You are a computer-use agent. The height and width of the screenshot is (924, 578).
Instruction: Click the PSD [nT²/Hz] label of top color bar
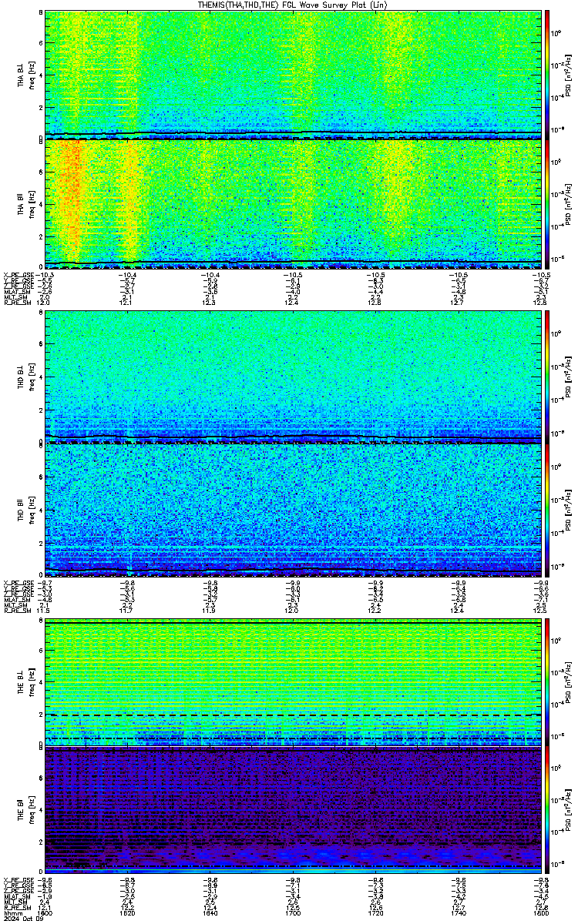[569, 75]
